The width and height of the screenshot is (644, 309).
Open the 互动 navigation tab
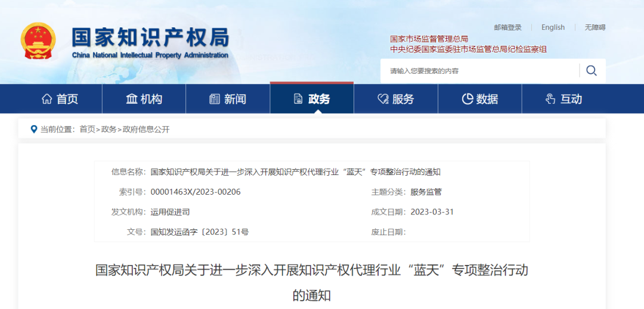coord(563,99)
